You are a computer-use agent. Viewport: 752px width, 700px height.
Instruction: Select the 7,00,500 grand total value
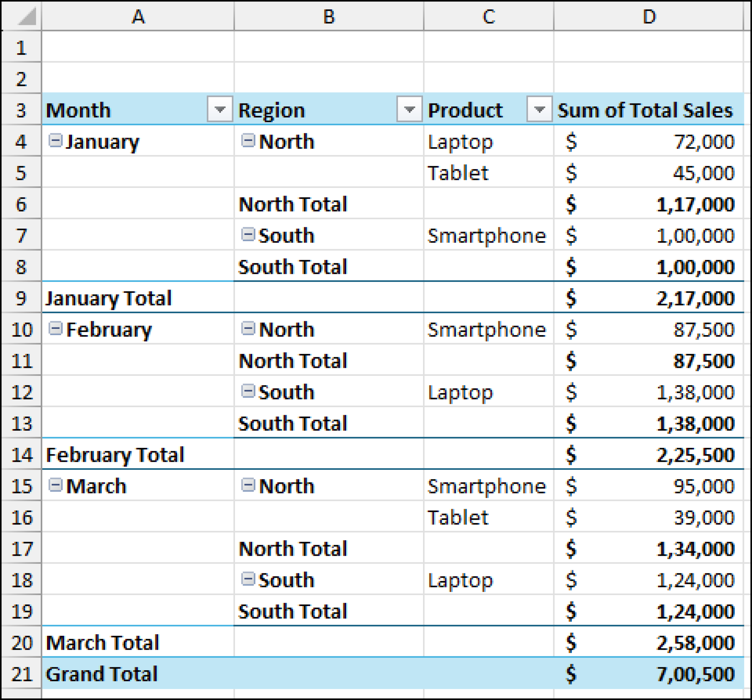[x=695, y=674]
